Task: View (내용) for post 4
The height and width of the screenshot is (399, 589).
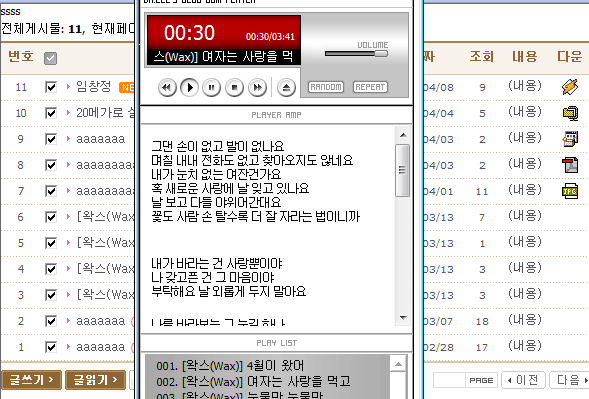Action: (x=525, y=268)
